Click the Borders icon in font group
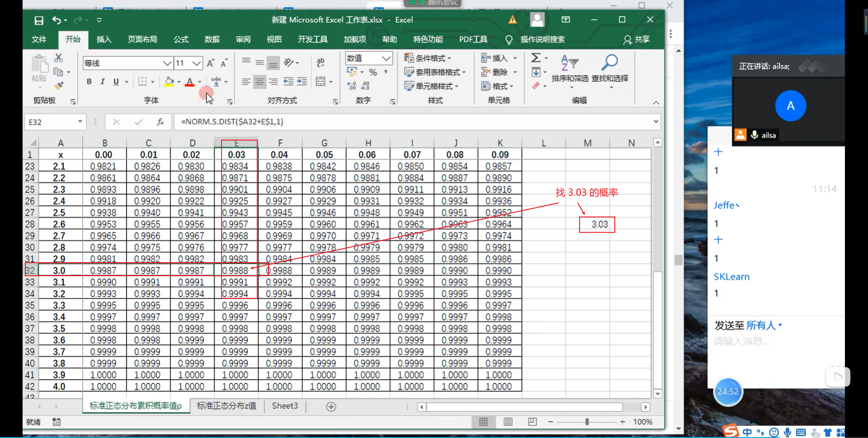Screen dimensions: 868x438 tap(142, 81)
